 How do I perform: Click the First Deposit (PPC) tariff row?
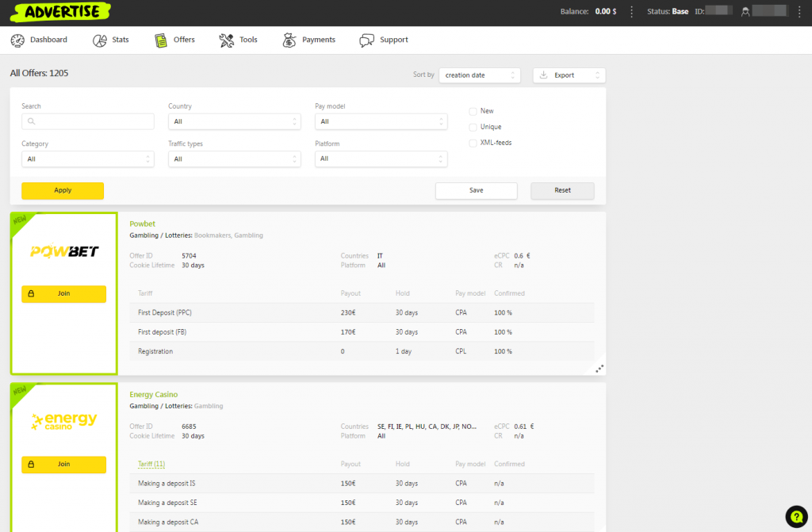coord(362,313)
